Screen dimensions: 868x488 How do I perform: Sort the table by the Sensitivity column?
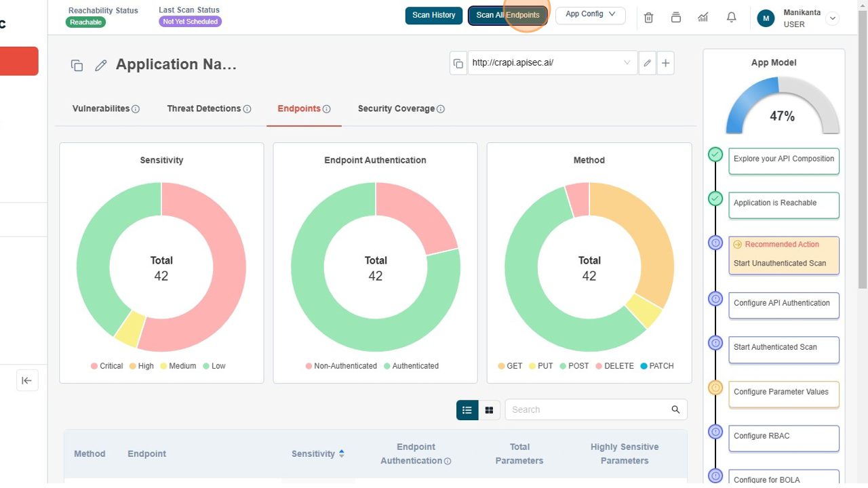pyautogui.click(x=340, y=453)
